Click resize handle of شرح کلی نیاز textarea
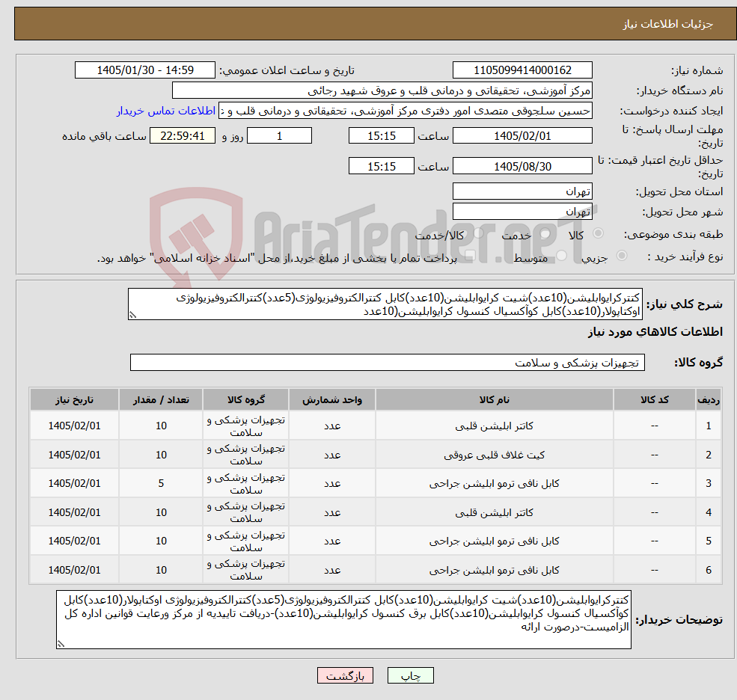737x700 pixels. click(132, 316)
